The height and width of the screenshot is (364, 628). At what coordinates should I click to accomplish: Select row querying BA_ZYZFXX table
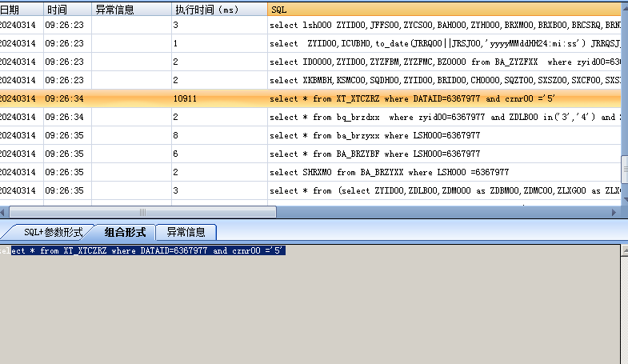310,62
